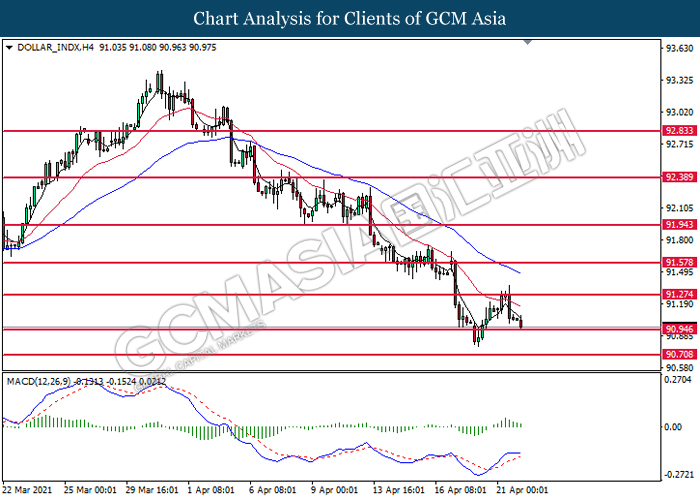
Task: Click the MACD(12,26,9) indicator label
Action: [38, 382]
